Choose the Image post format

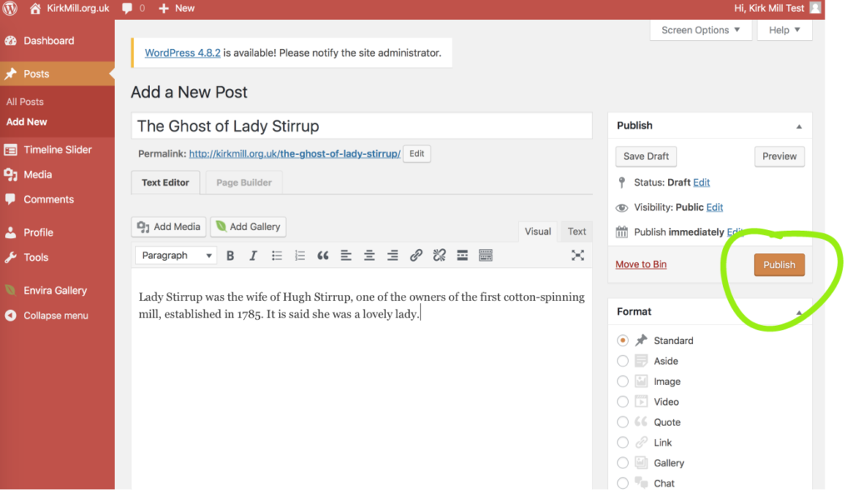(623, 382)
